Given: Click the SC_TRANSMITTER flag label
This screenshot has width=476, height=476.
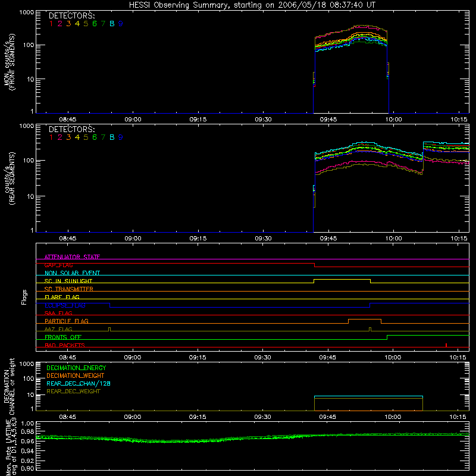Looking at the screenshot, I should [x=69, y=289].
